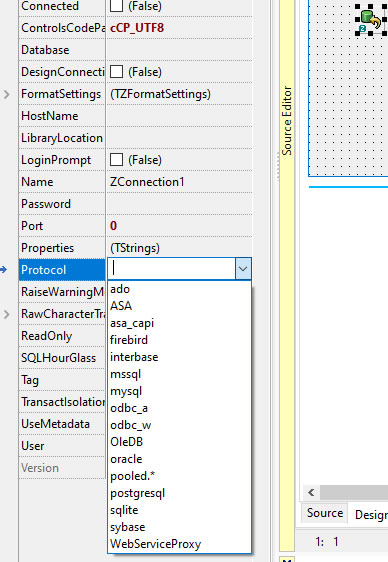Image resolution: width=388 pixels, height=562 pixels.
Task: Click the Protocol value input field
Action: point(172,269)
